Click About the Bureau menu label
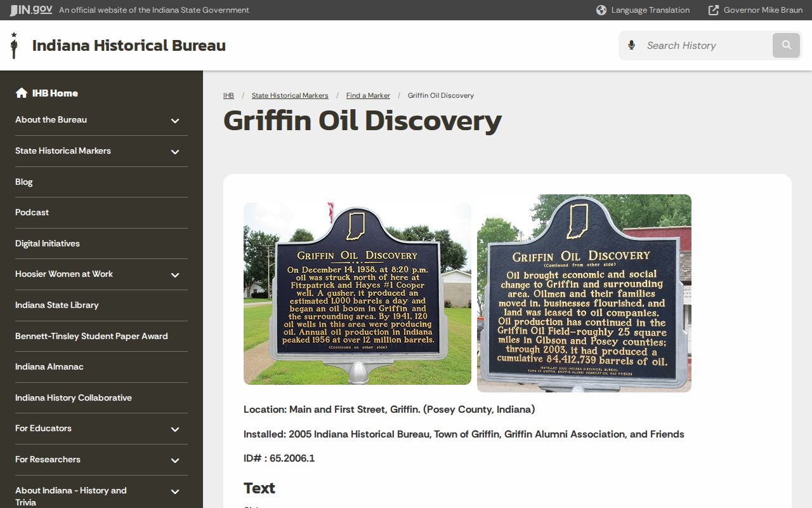 (51, 119)
